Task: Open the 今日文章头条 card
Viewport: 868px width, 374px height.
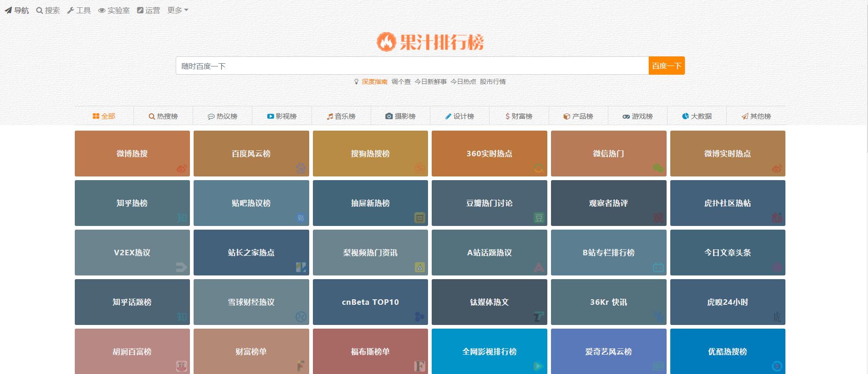Action: pos(728,253)
